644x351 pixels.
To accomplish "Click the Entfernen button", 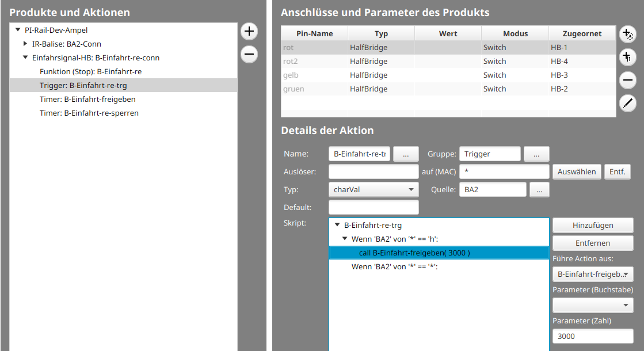I will [x=593, y=243].
